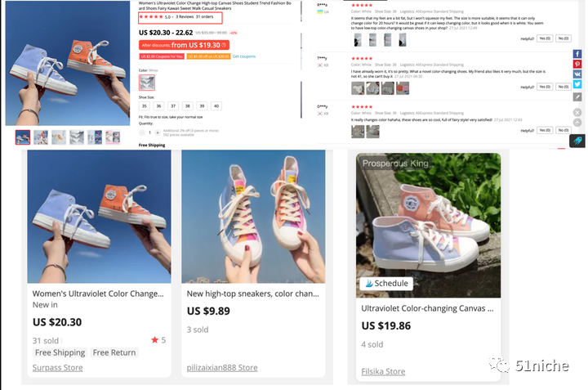Screen dimensions: 588x390
Task: Choose shoe size 38
Action: coord(188,105)
